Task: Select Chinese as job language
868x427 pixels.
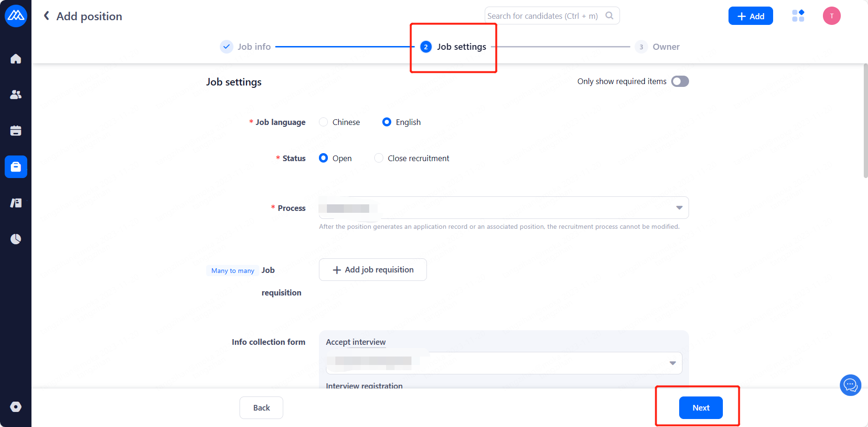Action: [324, 122]
